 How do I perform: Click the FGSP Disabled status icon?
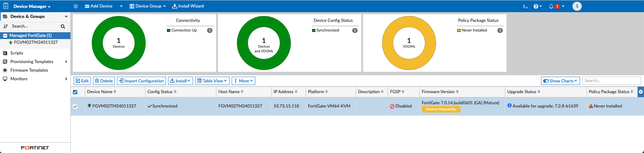point(392,106)
